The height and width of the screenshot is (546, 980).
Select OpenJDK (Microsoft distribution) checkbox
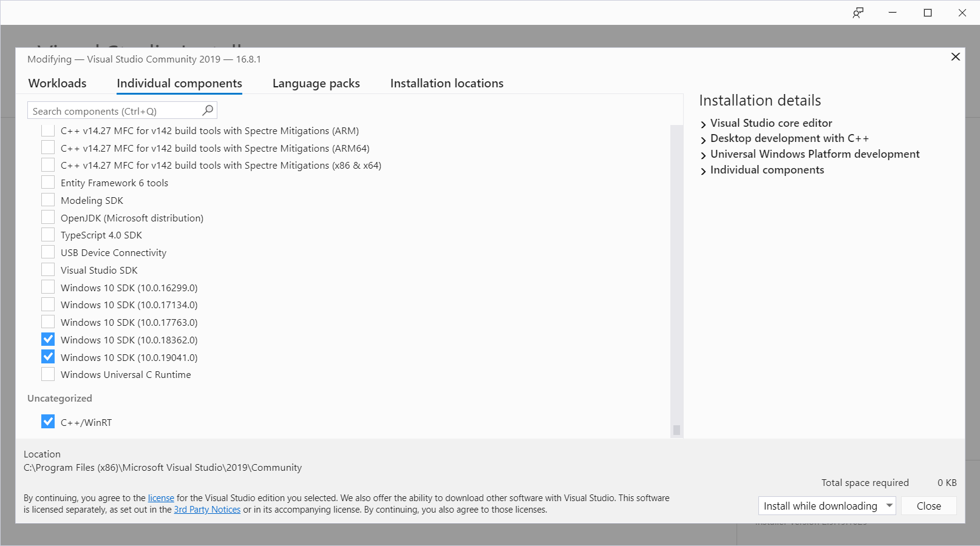point(48,217)
